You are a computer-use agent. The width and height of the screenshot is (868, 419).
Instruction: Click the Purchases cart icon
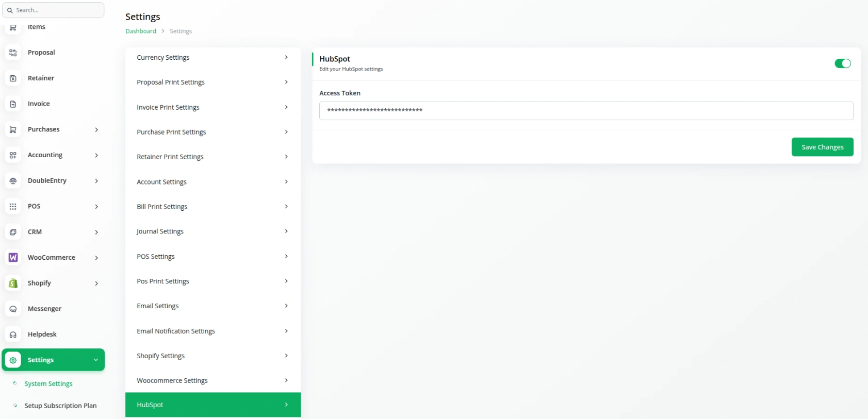coord(13,129)
